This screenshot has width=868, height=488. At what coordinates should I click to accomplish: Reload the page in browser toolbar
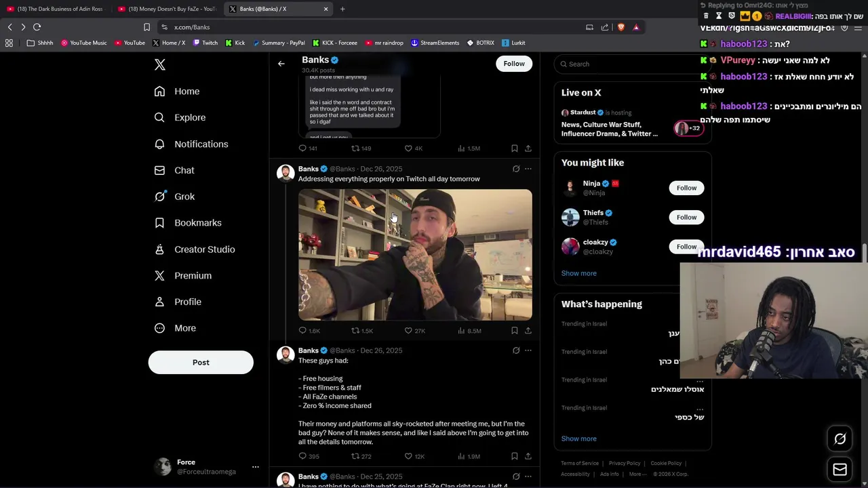click(37, 27)
